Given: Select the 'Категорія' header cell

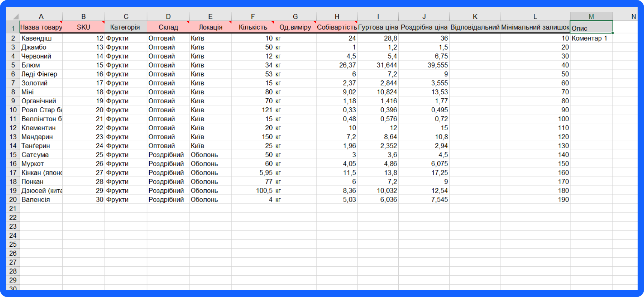Looking at the screenshot, I should coord(125,27).
